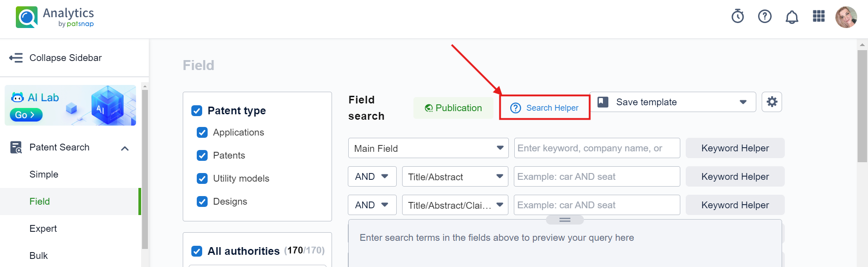Click the timer/history clock icon
The width and height of the screenshot is (868, 267).
[x=737, y=17]
